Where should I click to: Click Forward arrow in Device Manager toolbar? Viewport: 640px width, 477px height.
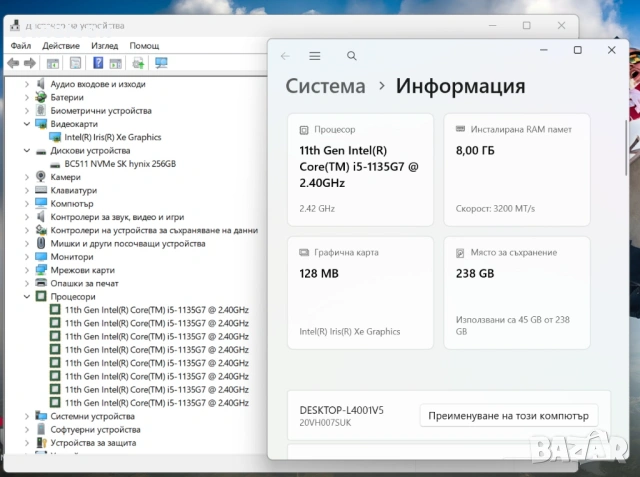[30, 63]
